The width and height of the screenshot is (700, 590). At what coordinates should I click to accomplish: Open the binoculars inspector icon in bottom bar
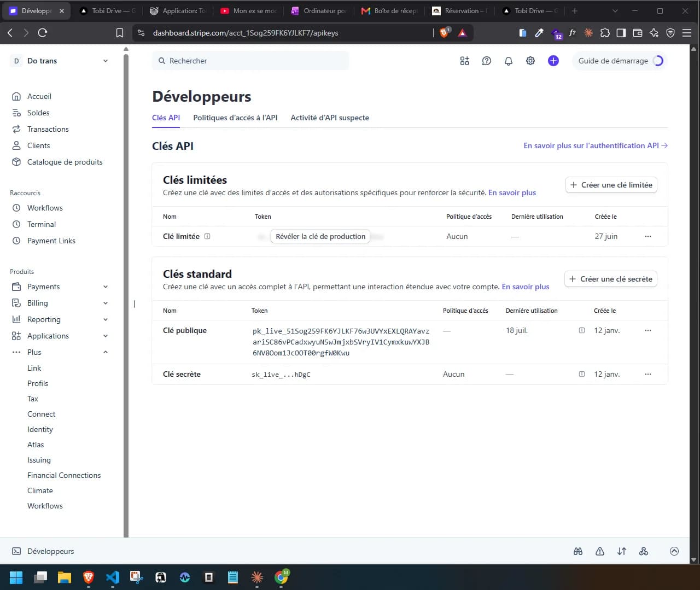[578, 551]
